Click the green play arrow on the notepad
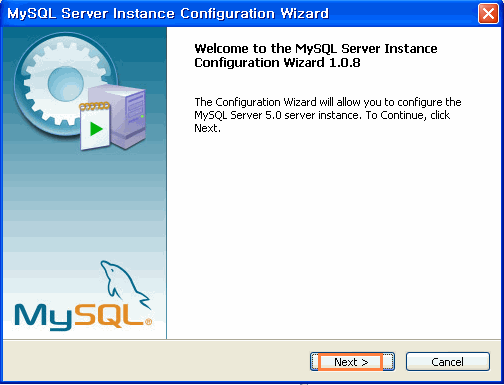This screenshot has height=385, width=504. [96, 129]
